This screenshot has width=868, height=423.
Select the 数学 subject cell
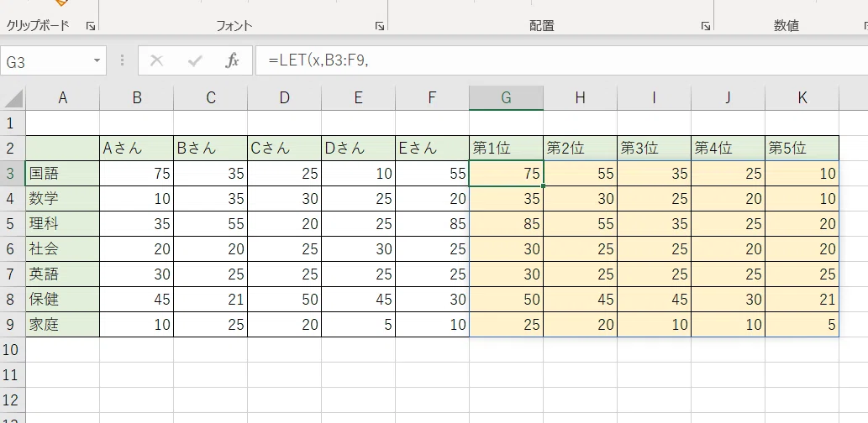coord(62,199)
